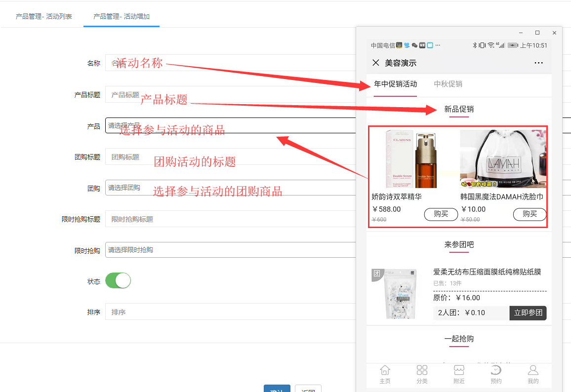Click the battery icon in phone status bar
Image resolution: width=571 pixels, height=392 pixels.
point(513,45)
